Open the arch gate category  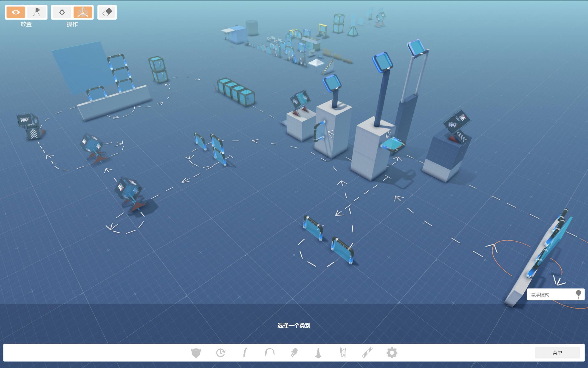tap(269, 352)
